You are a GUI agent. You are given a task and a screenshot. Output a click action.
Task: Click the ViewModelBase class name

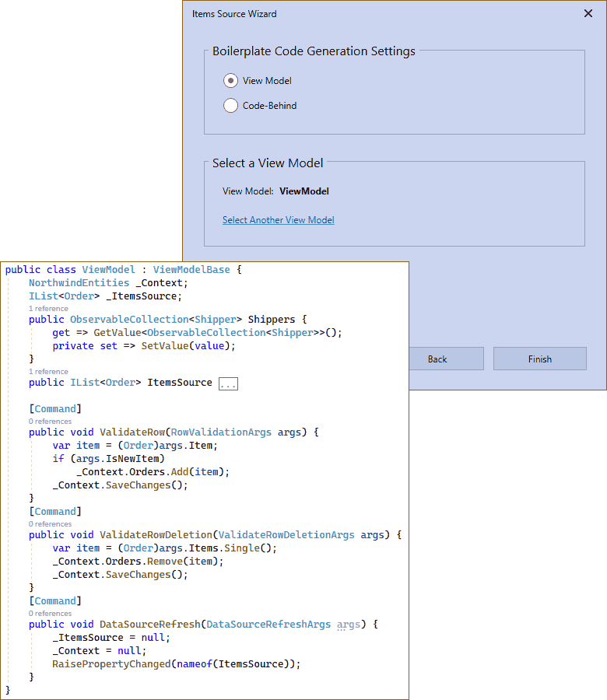pyautogui.click(x=191, y=270)
